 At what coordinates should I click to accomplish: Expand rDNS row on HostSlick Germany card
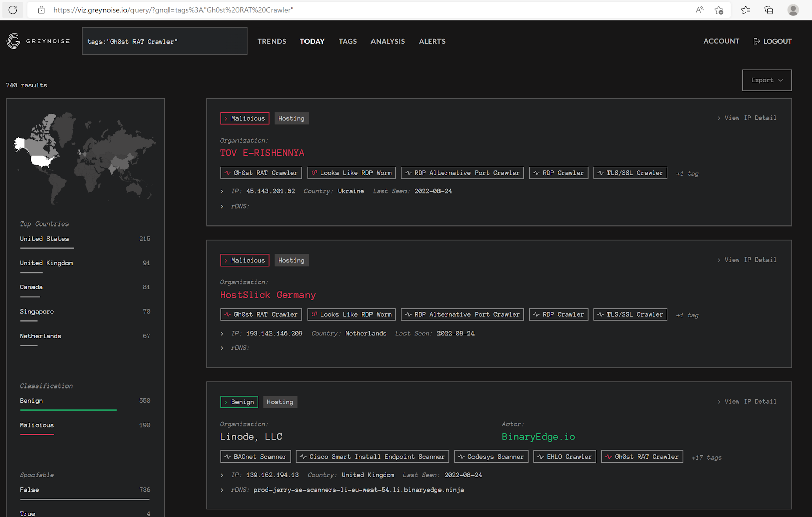[x=222, y=348]
